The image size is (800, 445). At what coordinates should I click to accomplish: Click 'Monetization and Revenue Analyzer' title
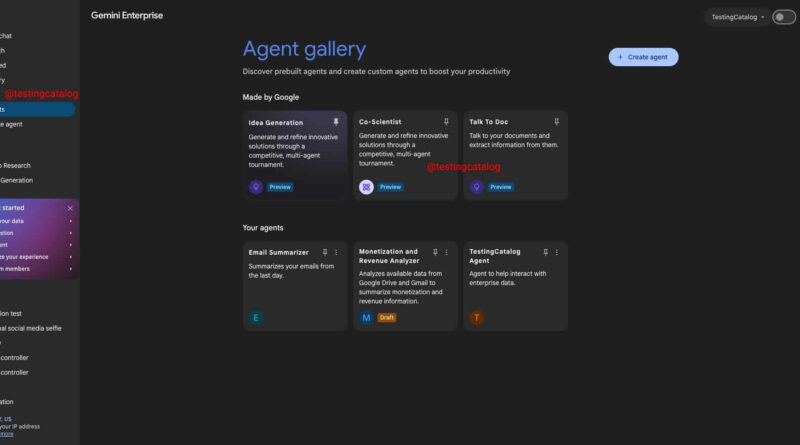pyautogui.click(x=389, y=256)
